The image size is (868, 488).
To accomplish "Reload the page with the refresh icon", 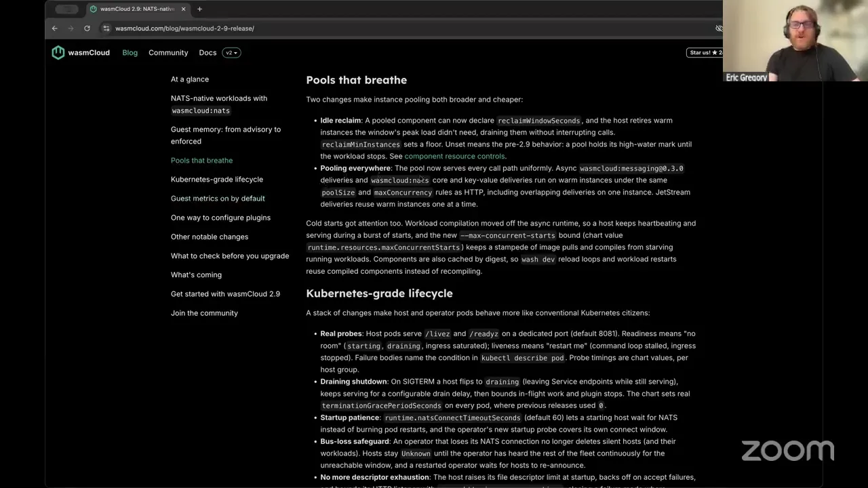I will pyautogui.click(x=87, y=28).
